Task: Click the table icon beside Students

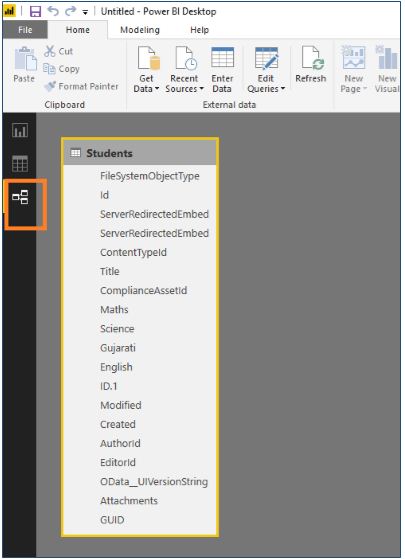Action: pos(76,153)
